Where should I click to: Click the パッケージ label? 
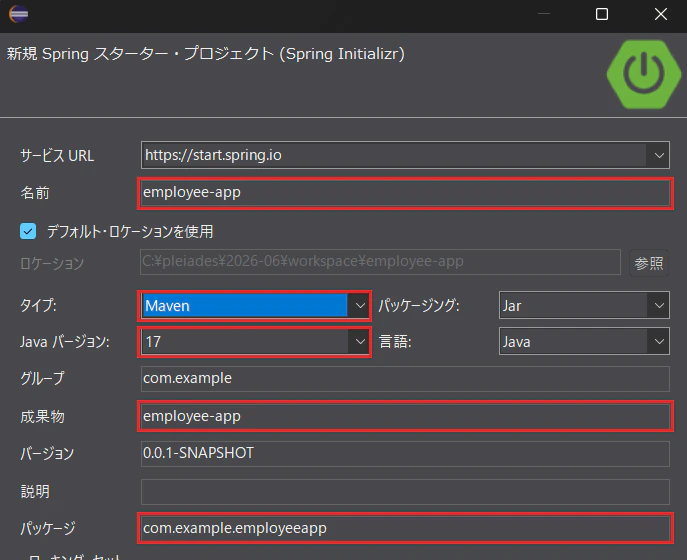point(48,528)
